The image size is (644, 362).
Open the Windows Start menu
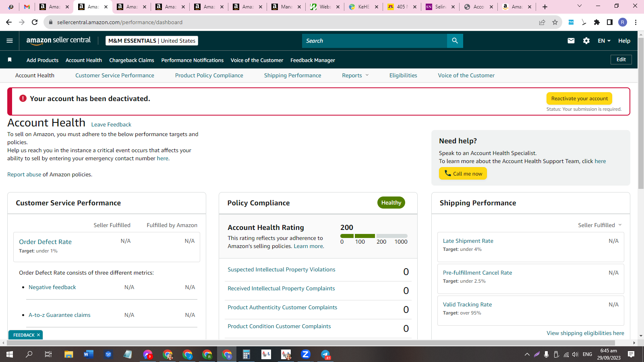coord(10,354)
